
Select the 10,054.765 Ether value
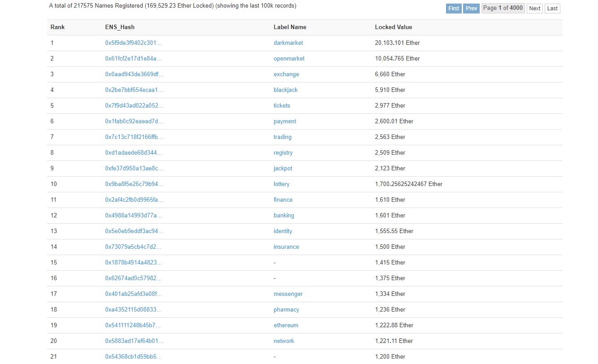397,59
